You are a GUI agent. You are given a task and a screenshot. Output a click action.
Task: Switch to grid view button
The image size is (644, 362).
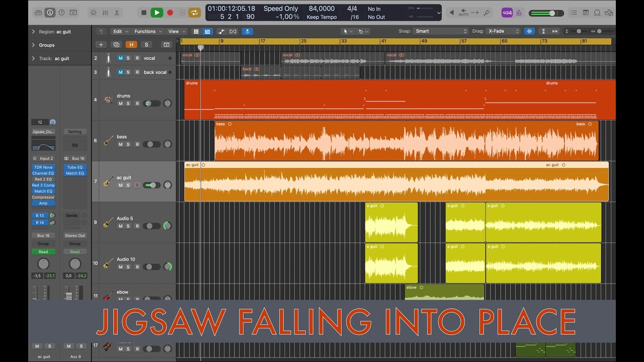point(196,31)
